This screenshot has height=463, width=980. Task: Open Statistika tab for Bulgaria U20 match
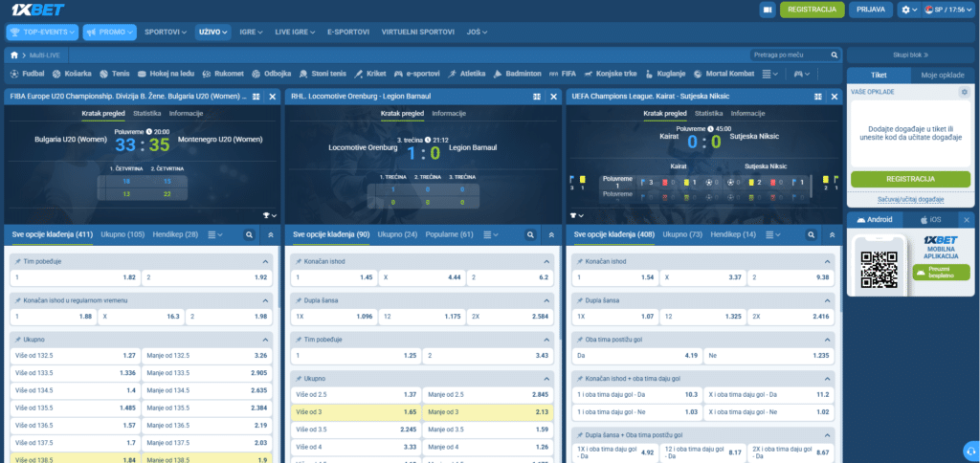click(x=146, y=114)
